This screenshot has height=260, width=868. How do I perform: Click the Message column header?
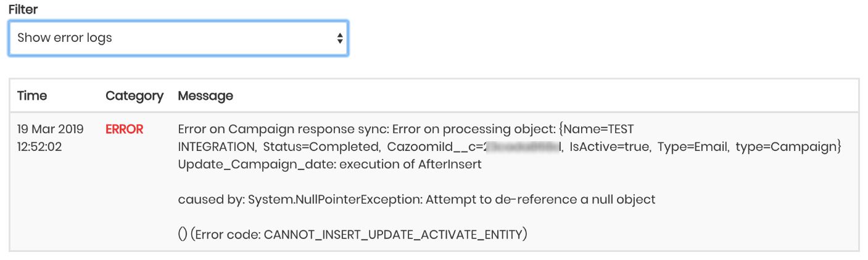(x=205, y=96)
